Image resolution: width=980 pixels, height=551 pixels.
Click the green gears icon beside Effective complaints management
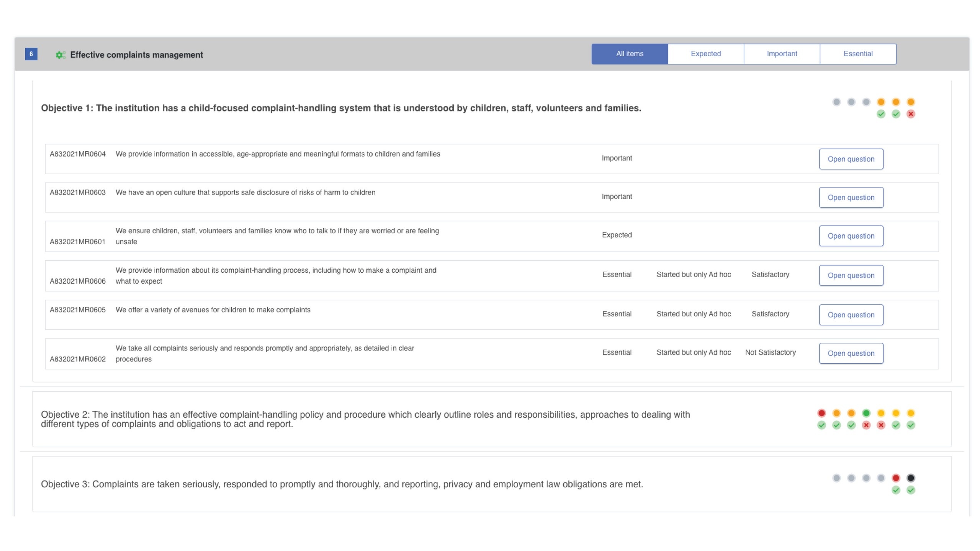(x=60, y=55)
